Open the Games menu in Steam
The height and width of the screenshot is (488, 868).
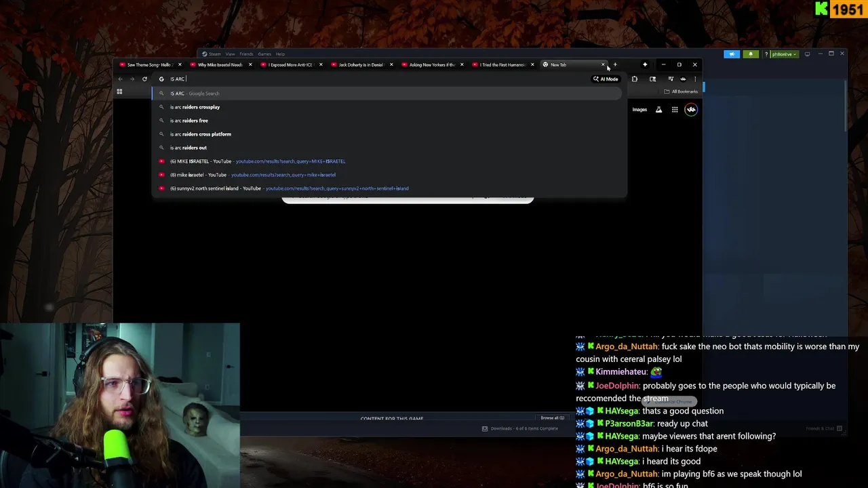[264, 54]
